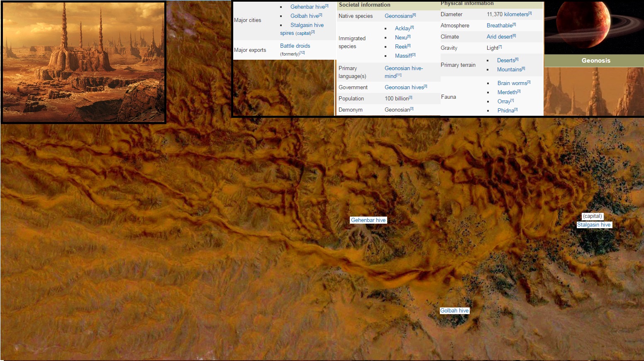
Task: Open the Massiff species link
Action: [x=403, y=56]
